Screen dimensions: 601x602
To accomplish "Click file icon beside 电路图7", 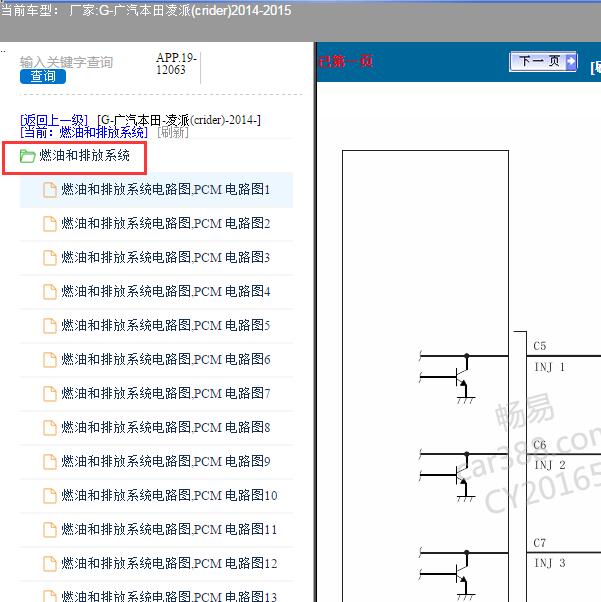I will pyautogui.click(x=50, y=394).
